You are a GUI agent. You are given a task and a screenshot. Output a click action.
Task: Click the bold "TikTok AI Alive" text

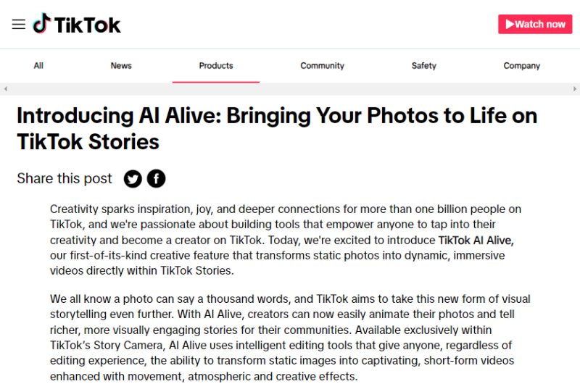coord(476,240)
